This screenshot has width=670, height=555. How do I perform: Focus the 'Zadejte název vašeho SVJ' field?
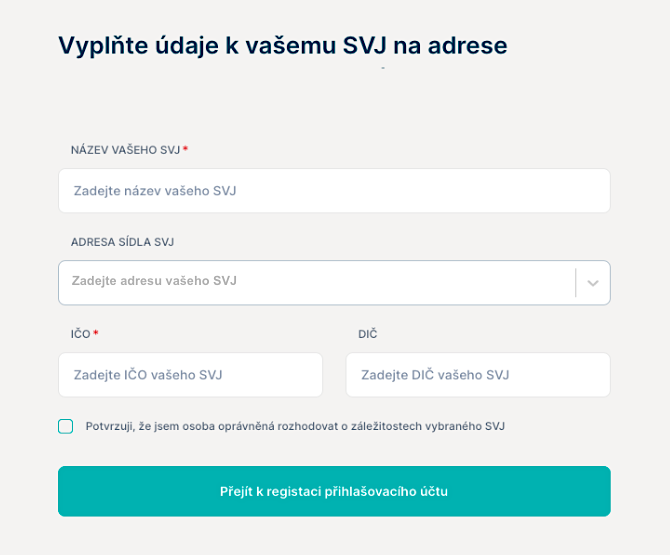334,191
